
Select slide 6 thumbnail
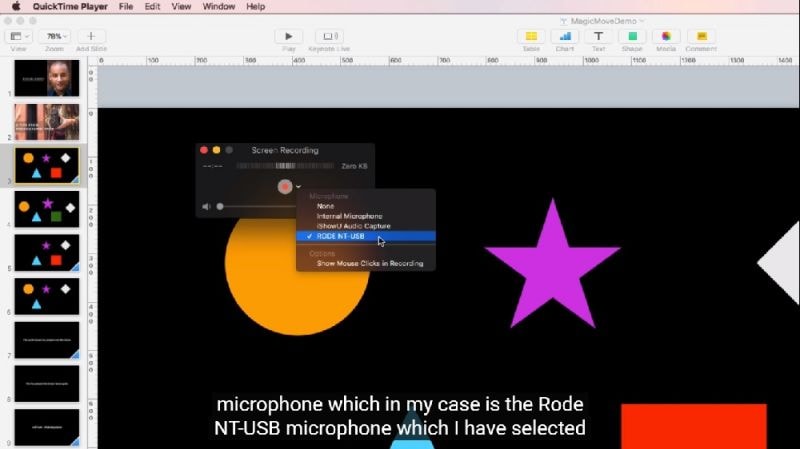coord(47,296)
